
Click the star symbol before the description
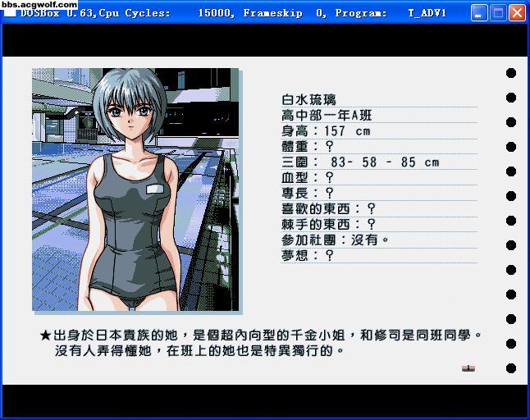[45, 336]
